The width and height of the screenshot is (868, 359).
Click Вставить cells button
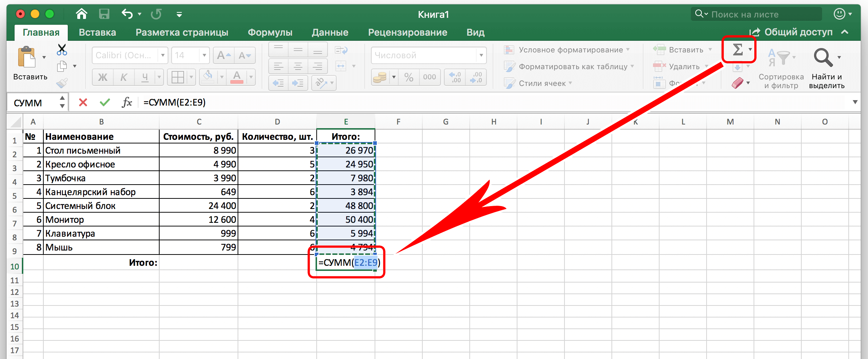point(679,50)
